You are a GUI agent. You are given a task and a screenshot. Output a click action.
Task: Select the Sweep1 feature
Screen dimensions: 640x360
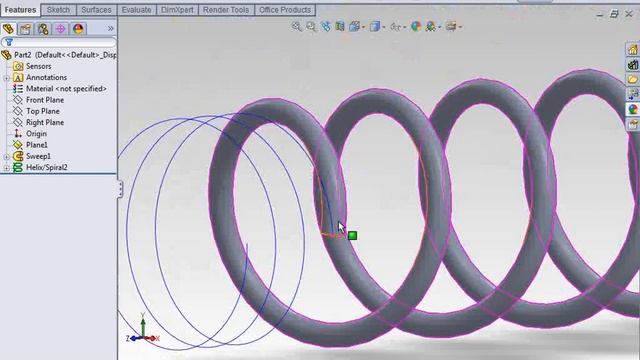pos(38,156)
